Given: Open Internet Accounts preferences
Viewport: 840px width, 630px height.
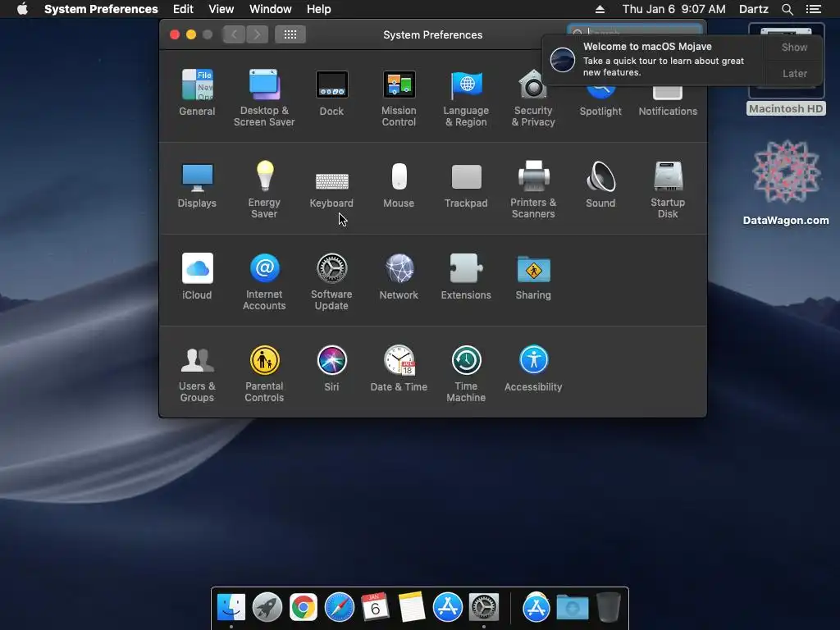Looking at the screenshot, I should click(264, 281).
